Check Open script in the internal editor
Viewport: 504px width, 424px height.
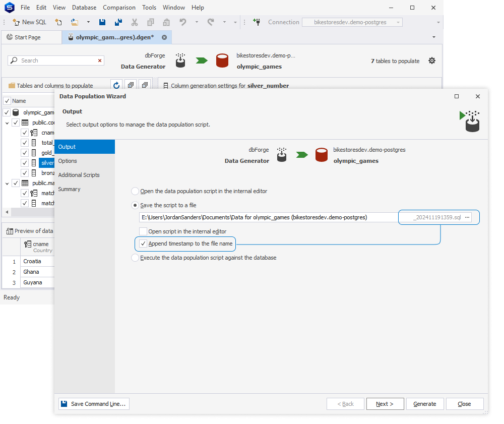pyautogui.click(x=145, y=232)
